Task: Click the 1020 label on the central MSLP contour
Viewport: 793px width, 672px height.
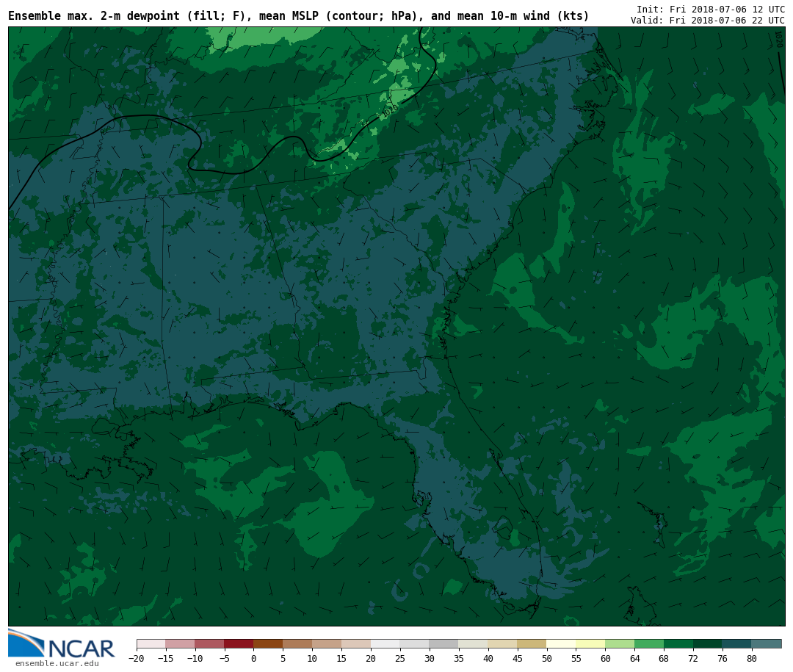Action: pyautogui.click(x=391, y=110)
